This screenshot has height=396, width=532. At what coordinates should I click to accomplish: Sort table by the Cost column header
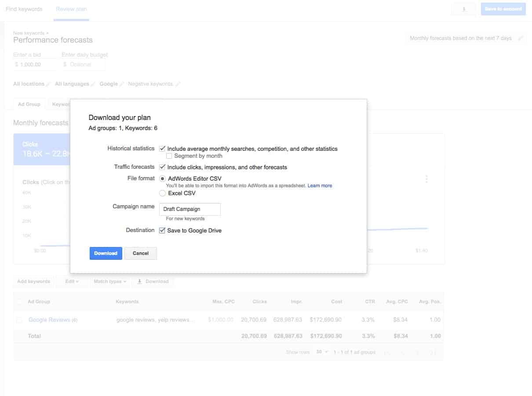[336, 302]
